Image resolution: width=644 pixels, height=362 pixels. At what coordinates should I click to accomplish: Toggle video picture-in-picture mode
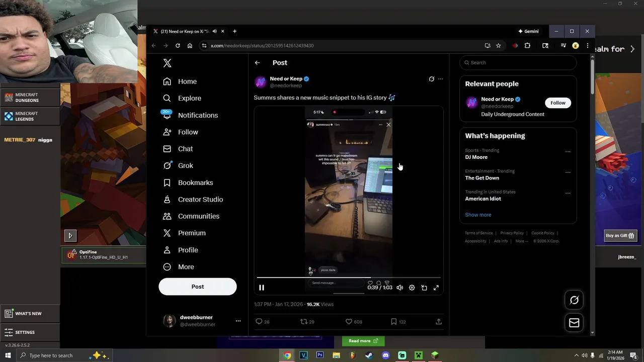click(x=424, y=288)
